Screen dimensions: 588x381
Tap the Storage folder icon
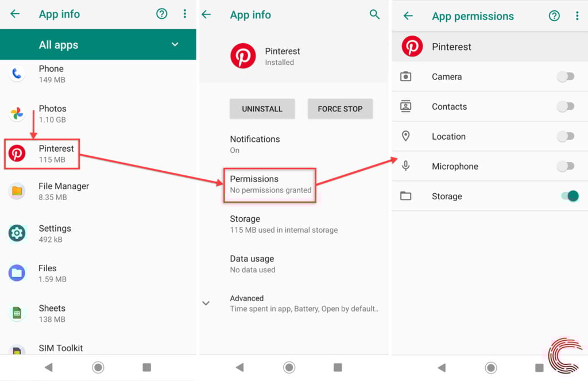coord(406,196)
